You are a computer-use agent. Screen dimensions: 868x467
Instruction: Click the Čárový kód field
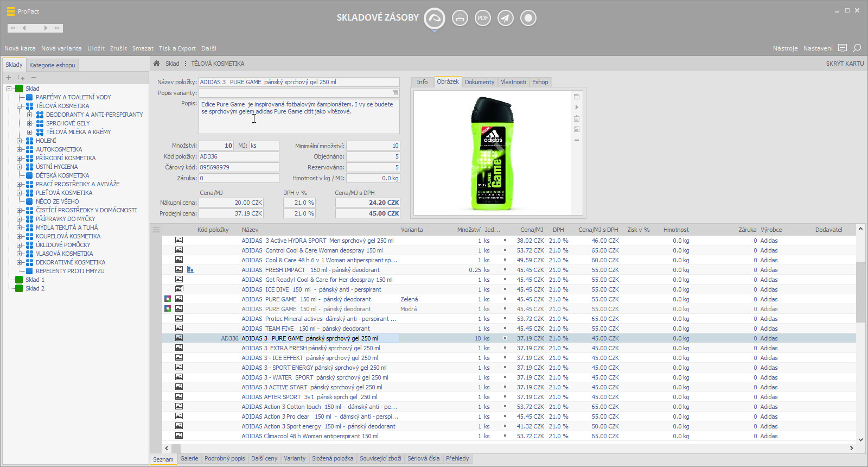(239, 167)
